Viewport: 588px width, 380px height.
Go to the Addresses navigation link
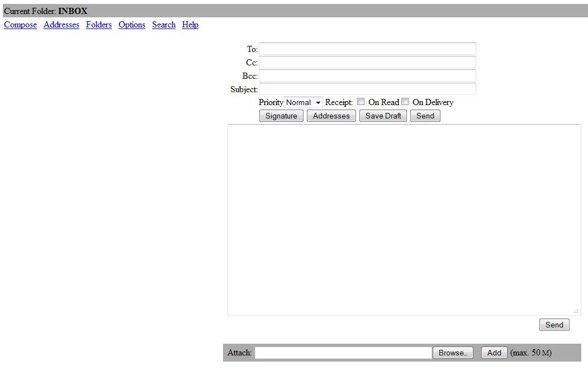point(61,25)
